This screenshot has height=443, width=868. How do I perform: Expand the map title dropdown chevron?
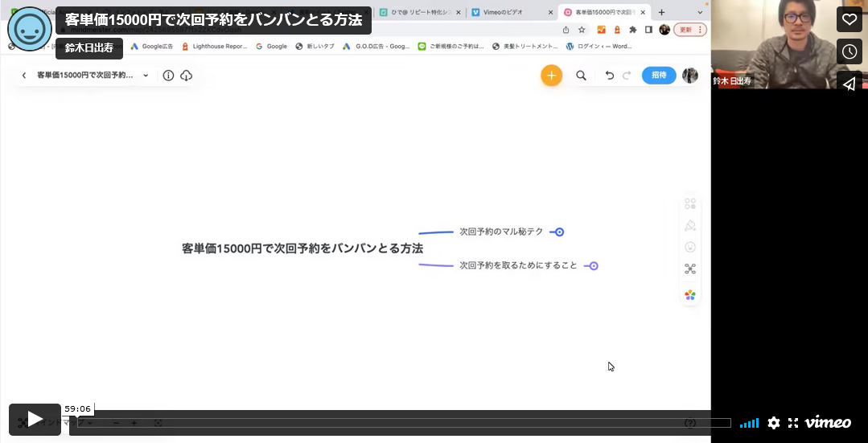[x=146, y=76]
